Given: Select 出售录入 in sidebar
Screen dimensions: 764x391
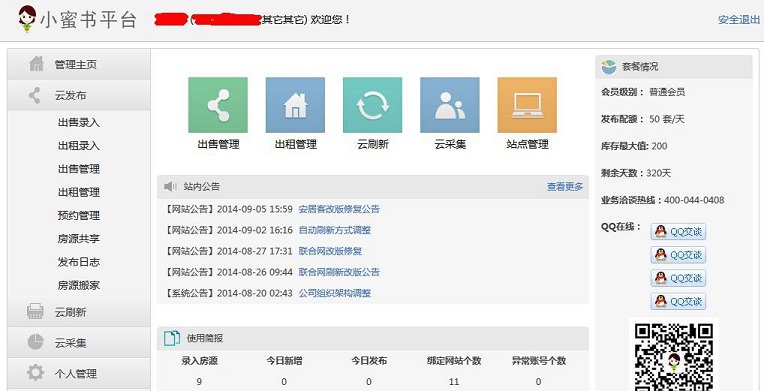Looking at the screenshot, I should pos(78,122).
